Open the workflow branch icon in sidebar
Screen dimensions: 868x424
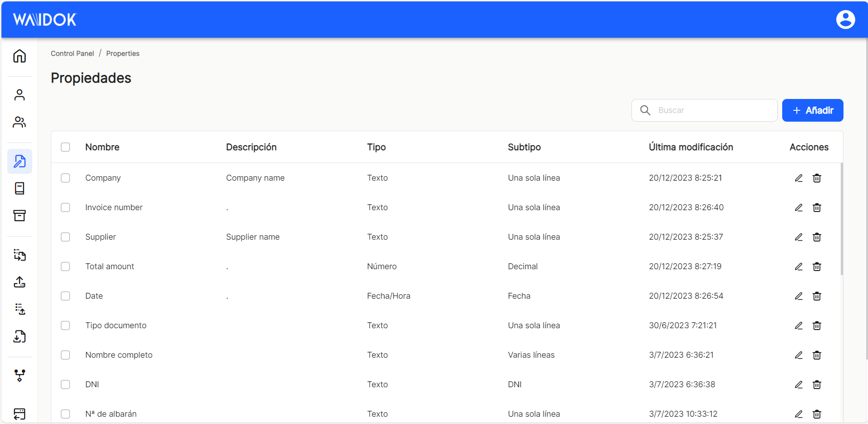pos(20,375)
